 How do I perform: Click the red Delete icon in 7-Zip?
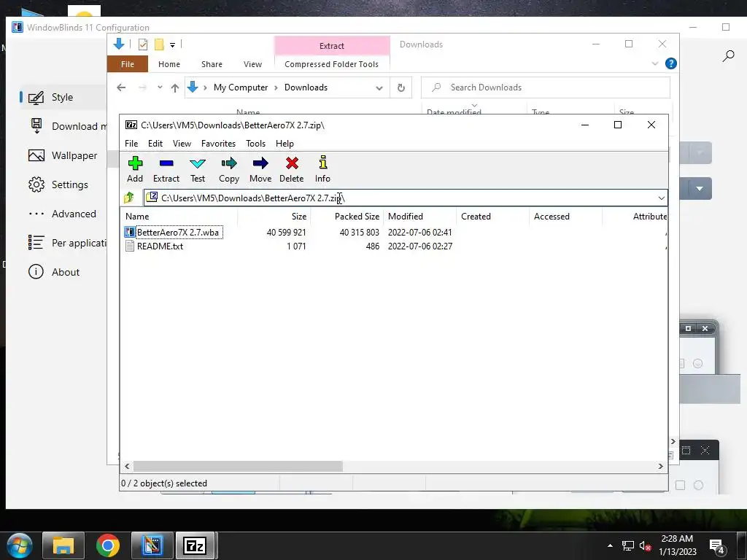pos(292,169)
